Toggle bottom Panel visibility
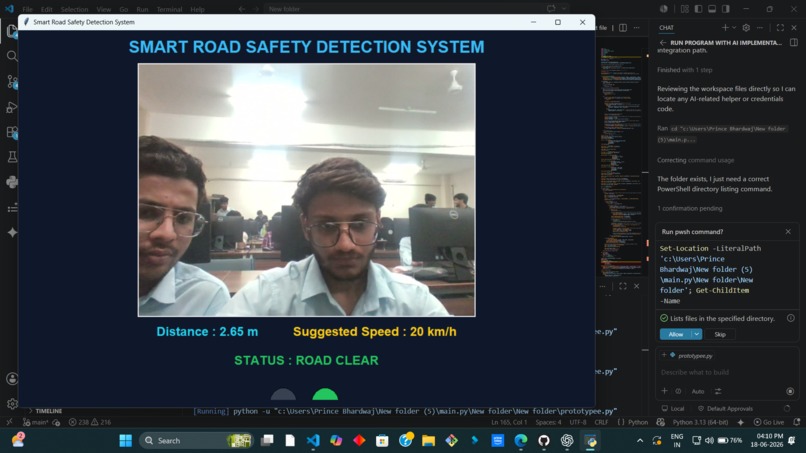806x453 pixels. coord(712,9)
